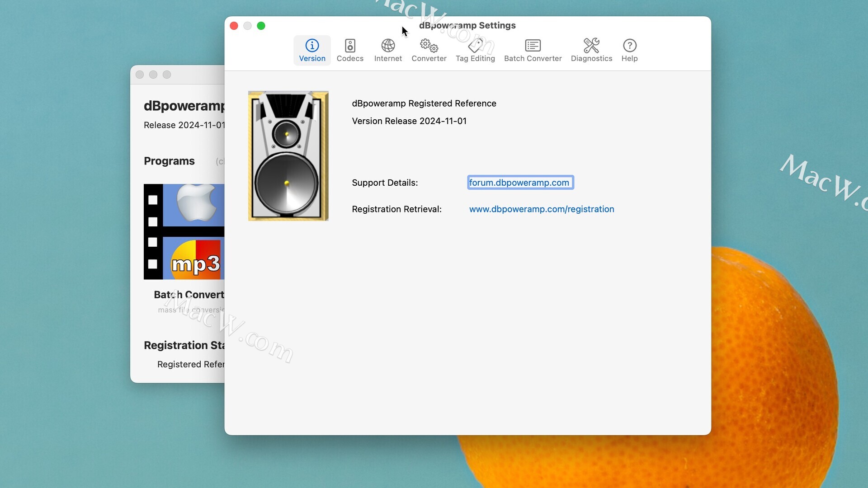Close the background dBpoweramp window

click(x=140, y=75)
